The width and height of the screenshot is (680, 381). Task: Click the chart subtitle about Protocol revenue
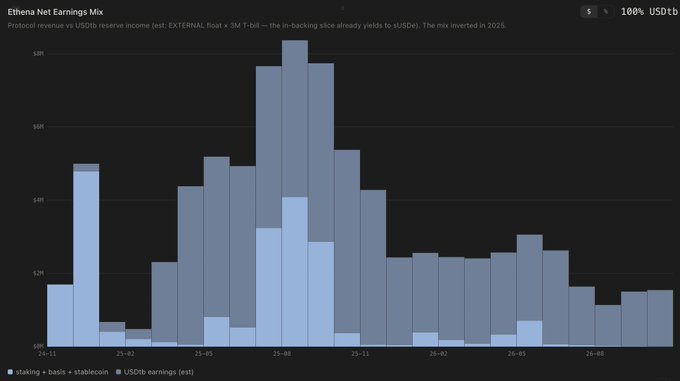point(256,26)
